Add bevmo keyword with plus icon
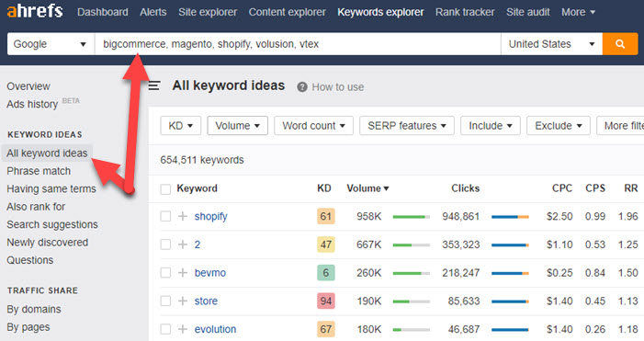Image resolution: width=644 pixels, height=341 pixels. (183, 273)
